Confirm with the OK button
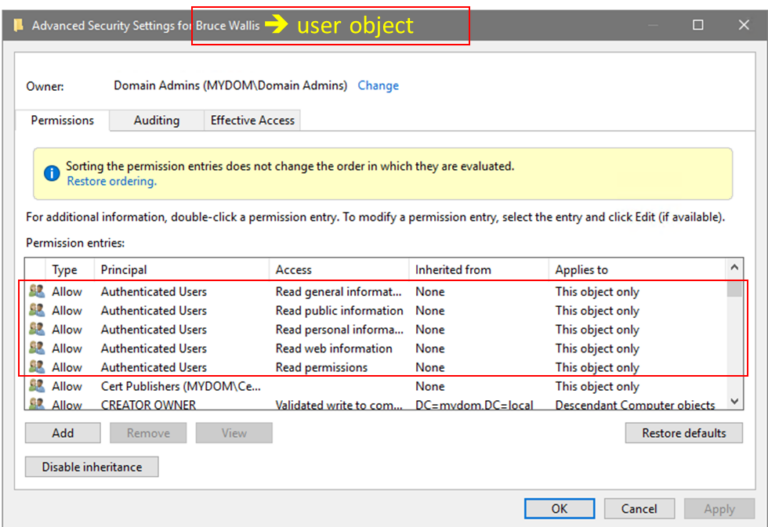The image size is (768, 527). coord(559,508)
